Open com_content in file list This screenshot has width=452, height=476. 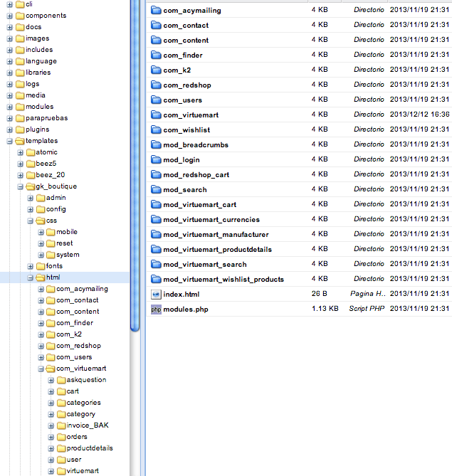(x=186, y=41)
